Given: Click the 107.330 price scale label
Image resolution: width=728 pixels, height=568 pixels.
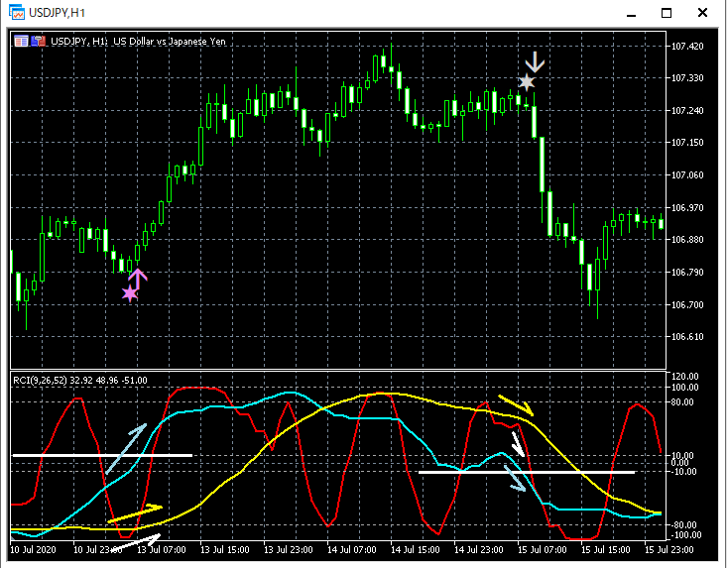Looking at the screenshot, I should (x=687, y=78).
